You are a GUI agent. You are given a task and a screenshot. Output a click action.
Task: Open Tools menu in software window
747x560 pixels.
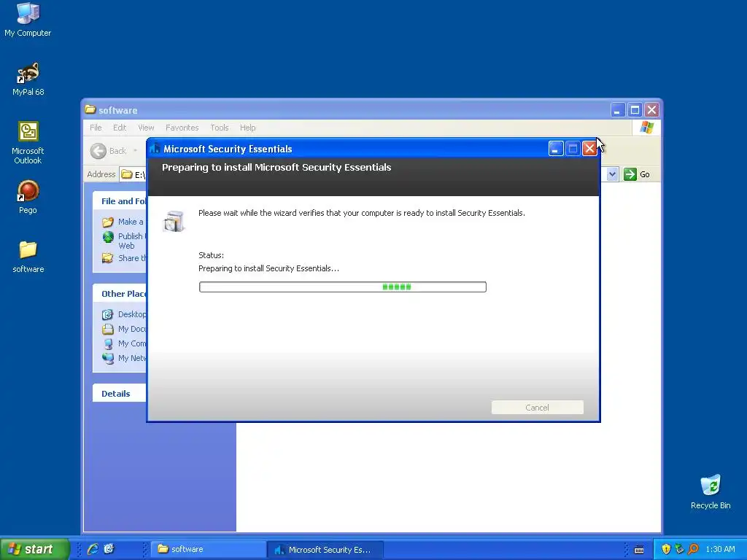tap(219, 128)
